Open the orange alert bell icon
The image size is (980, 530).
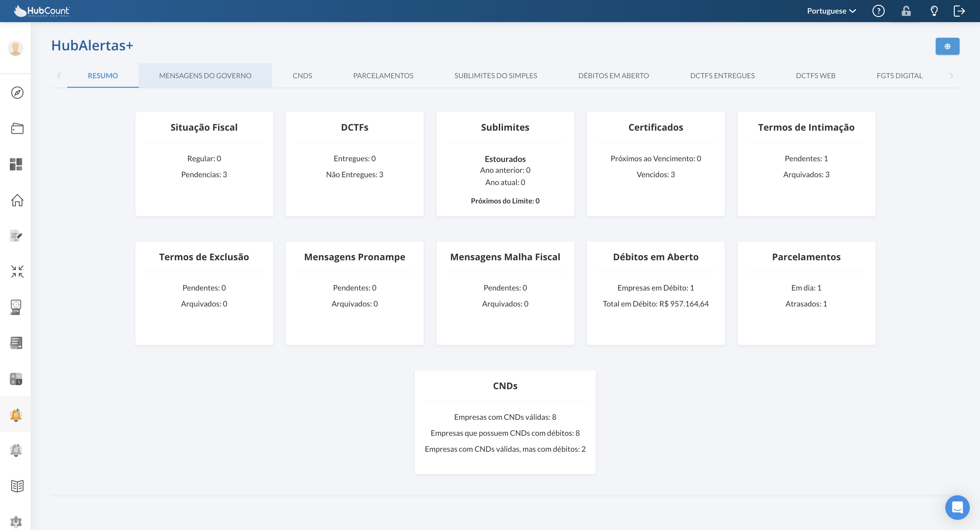click(16, 414)
